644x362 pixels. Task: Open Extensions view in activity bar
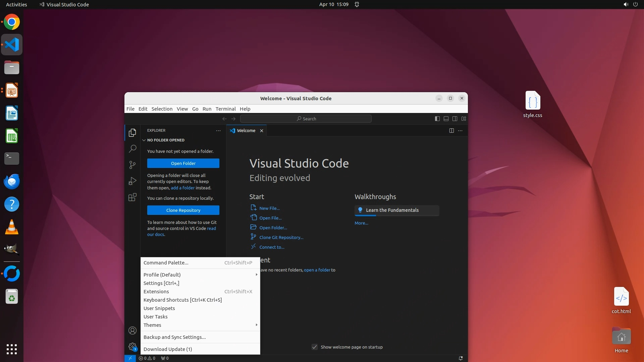click(x=132, y=197)
